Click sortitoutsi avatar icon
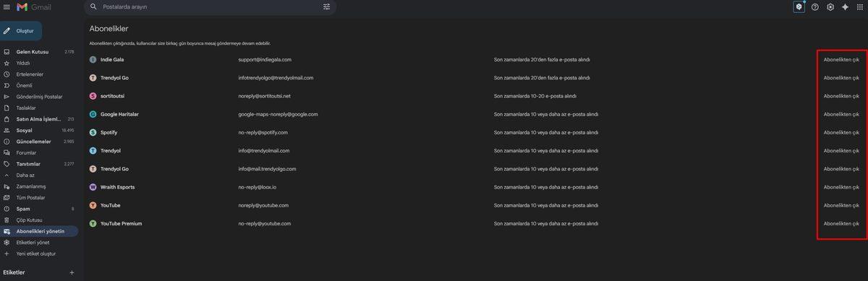Image resolution: width=868 pixels, height=281 pixels. click(93, 96)
